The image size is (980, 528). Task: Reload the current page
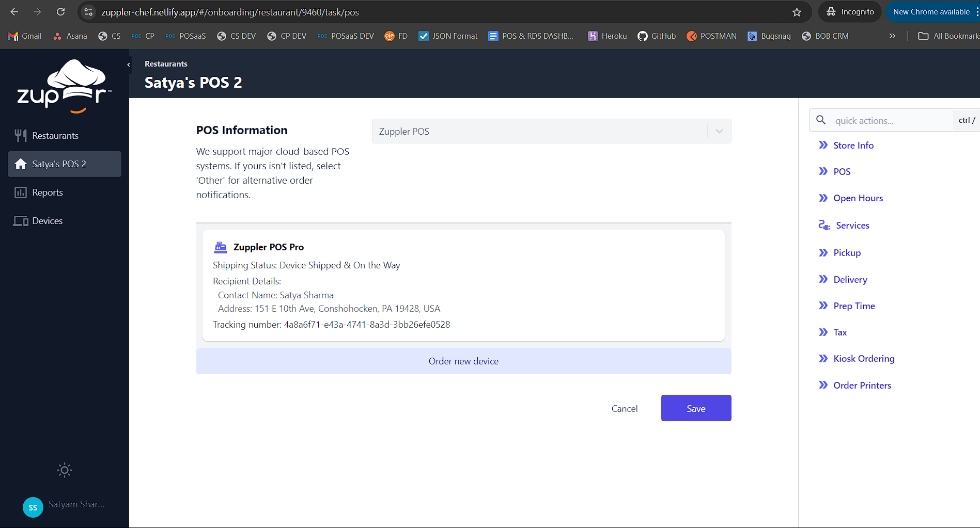coord(60,12)
